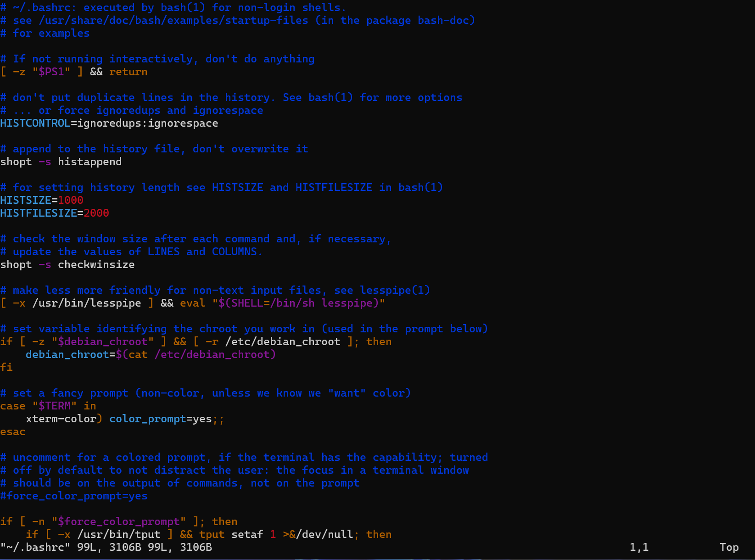Click the '# see /usr/share/doc/bash/examples' comment line
Screen dimensions: 755x560
238,20
